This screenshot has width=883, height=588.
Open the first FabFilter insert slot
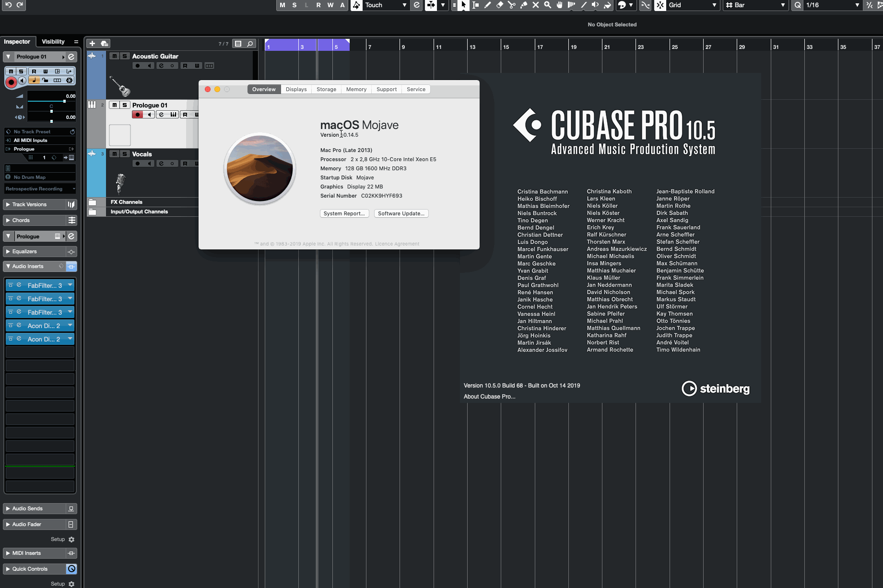coord(40,285)
